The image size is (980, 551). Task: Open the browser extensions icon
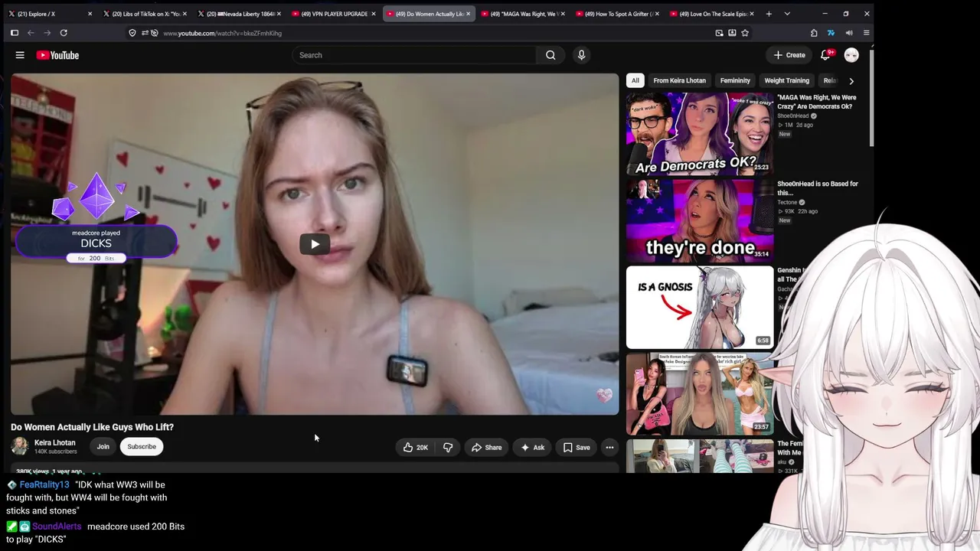[x=814, y=33]
